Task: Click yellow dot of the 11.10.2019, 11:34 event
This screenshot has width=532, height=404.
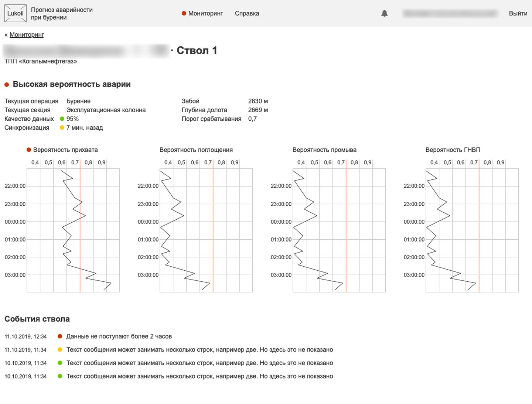Action: point(60,350)
